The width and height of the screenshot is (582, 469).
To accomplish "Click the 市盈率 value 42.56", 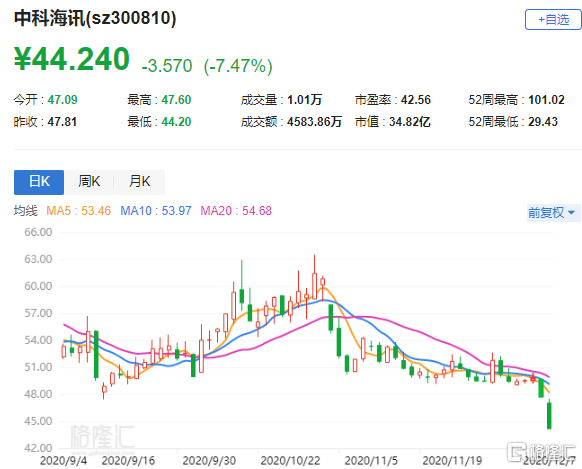I will (416, 100).
